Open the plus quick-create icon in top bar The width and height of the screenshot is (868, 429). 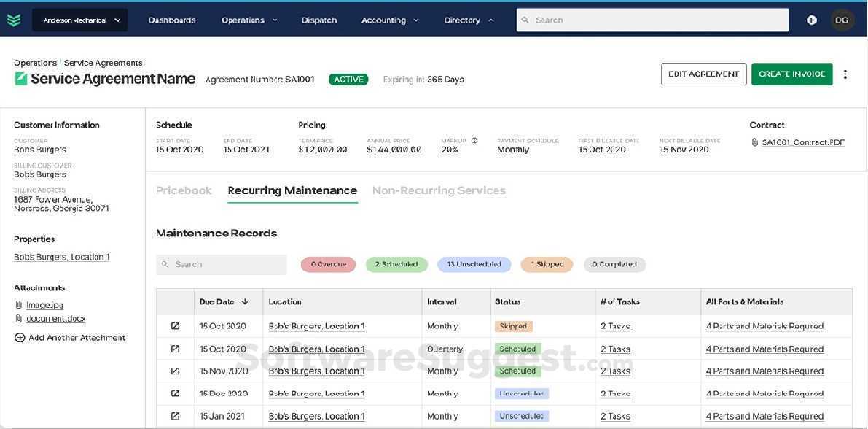coord(811,19)
